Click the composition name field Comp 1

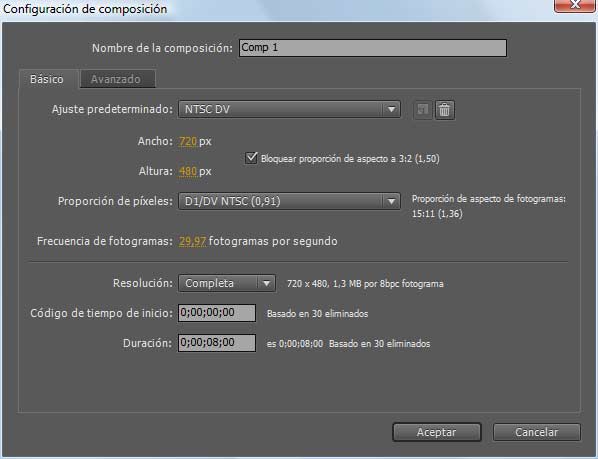point(373,48)
